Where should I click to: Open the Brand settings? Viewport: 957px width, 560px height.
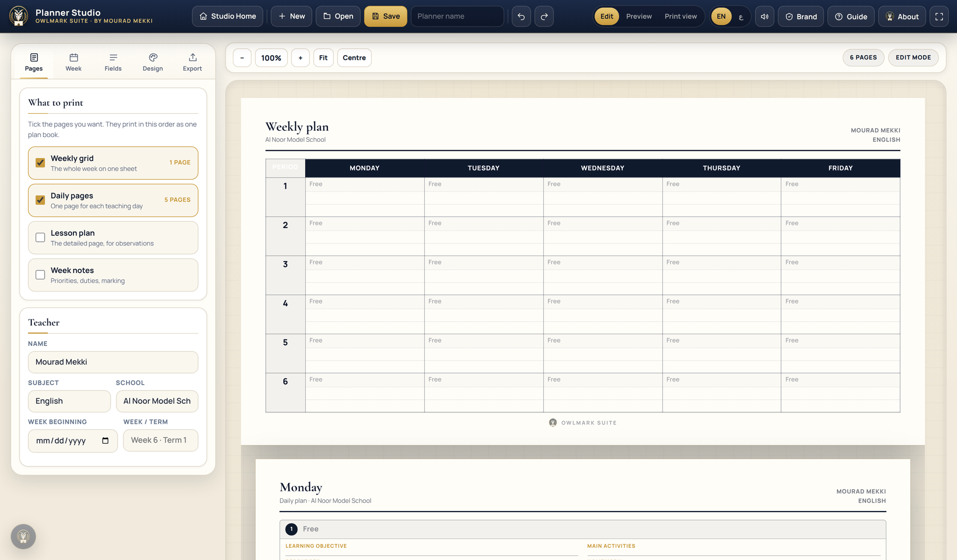[x=801, y=16]
